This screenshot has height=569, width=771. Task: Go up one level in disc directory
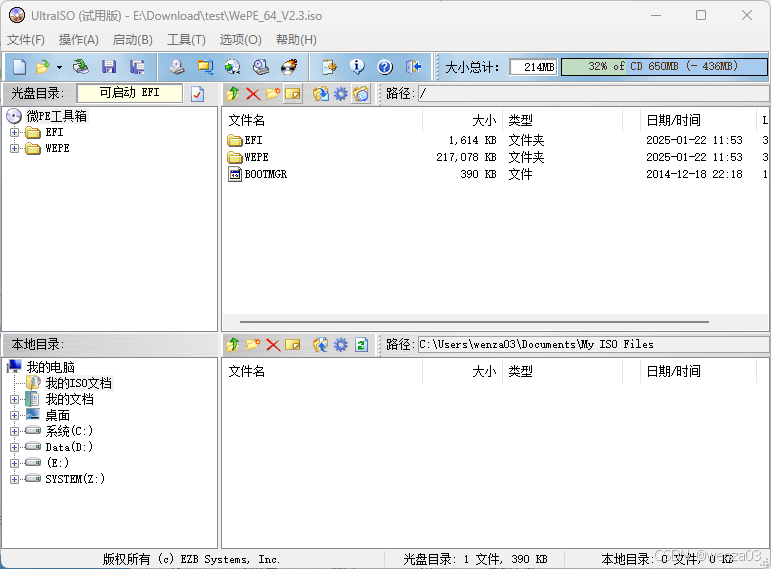(233, 93)
